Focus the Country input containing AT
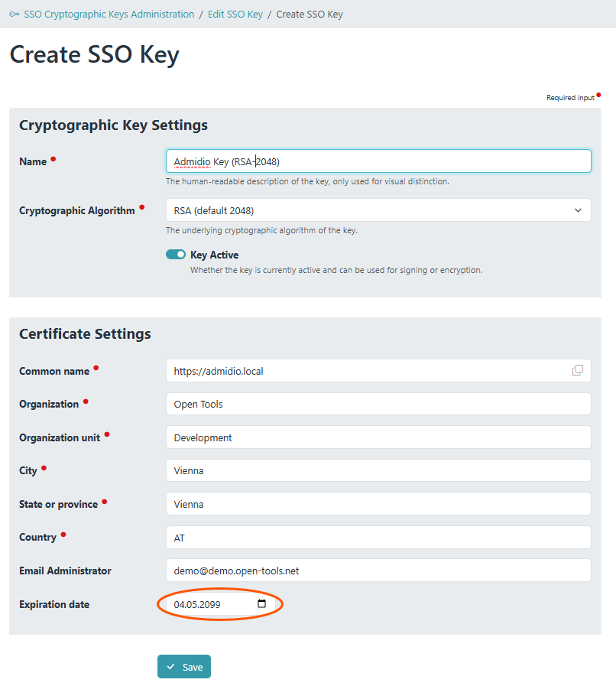616x686 pixels. pyautogui.click(x=378, y=538)
